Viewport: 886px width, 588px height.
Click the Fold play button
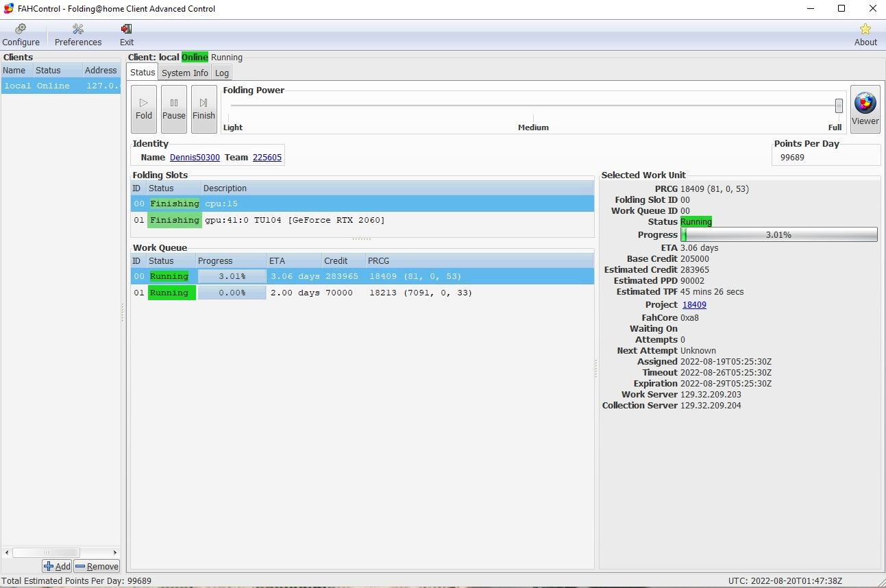coord(144,109)
